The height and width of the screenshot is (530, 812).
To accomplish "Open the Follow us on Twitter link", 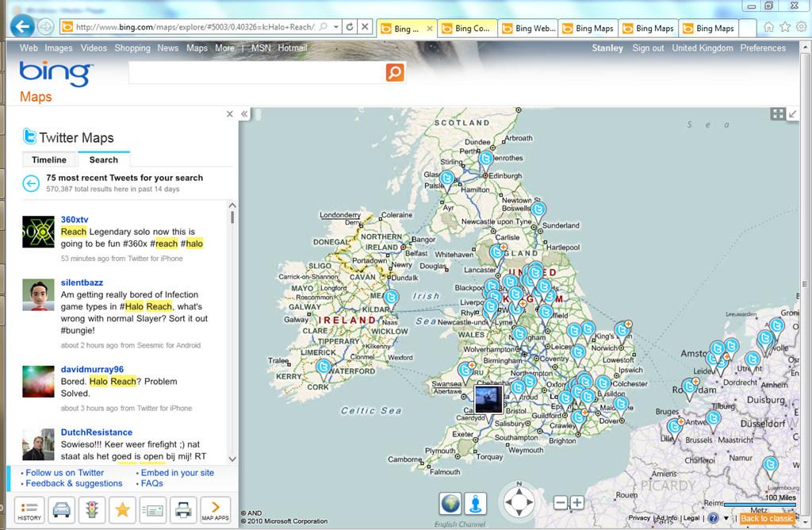I will click(x=65, y=473).
